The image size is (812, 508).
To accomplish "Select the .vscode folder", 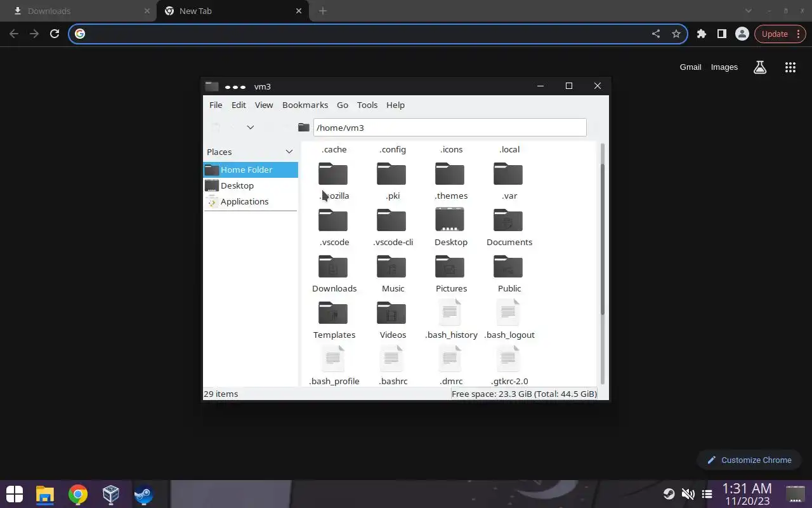I will pyautogui.click(x=333, y=221).
